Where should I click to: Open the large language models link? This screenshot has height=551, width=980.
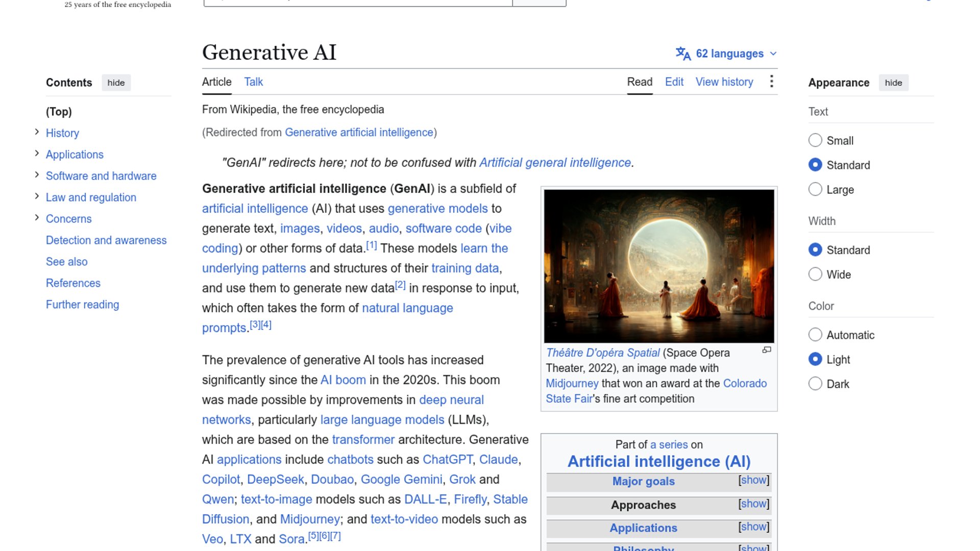[382, 420]
